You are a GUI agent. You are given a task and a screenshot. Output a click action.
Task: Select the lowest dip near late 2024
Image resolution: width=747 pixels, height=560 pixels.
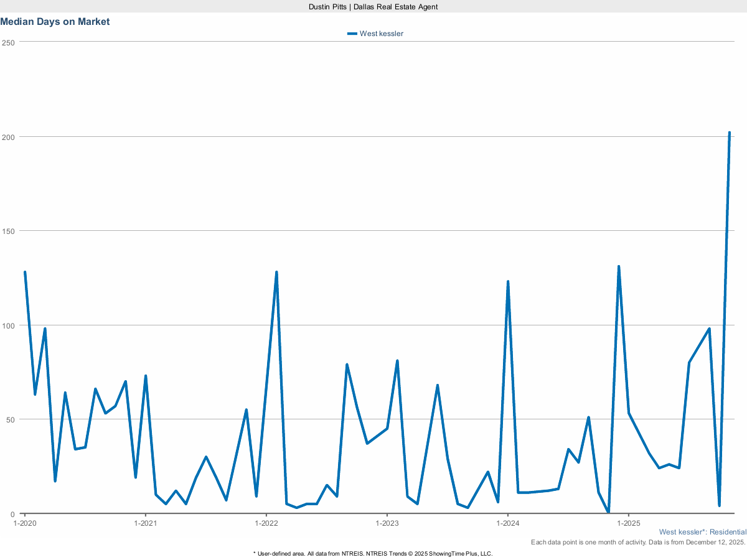(608, 511)
